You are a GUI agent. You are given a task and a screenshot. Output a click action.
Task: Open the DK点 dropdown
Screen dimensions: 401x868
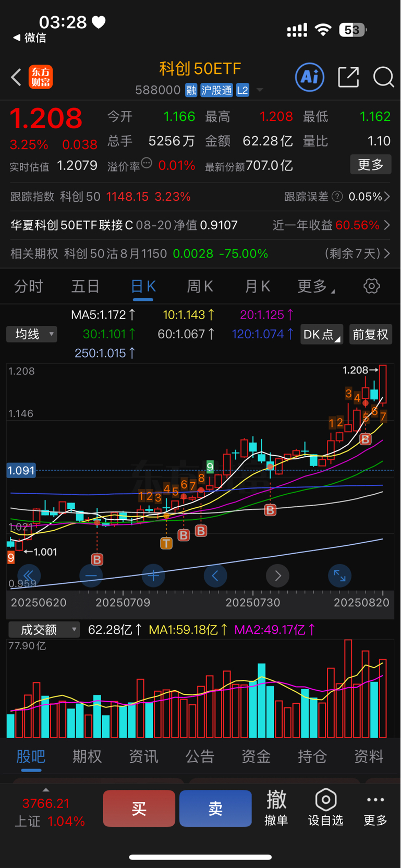coord(322,334)
